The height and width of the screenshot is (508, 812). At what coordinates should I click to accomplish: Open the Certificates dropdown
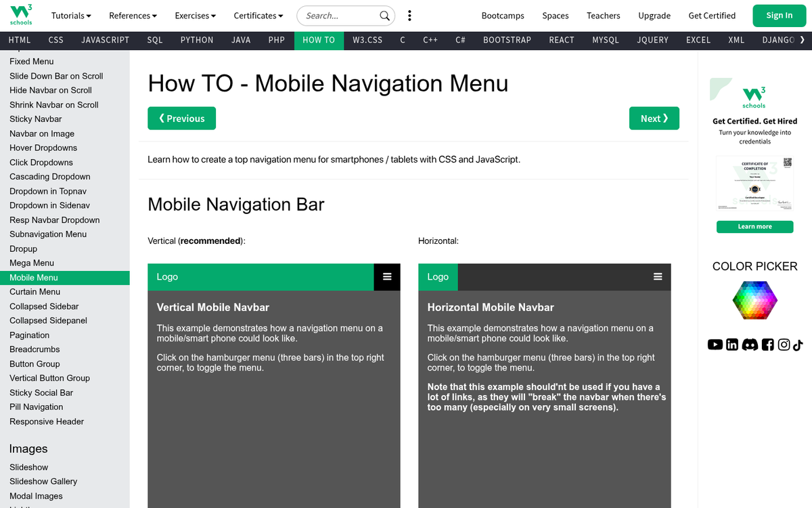(x=258, y=15)
